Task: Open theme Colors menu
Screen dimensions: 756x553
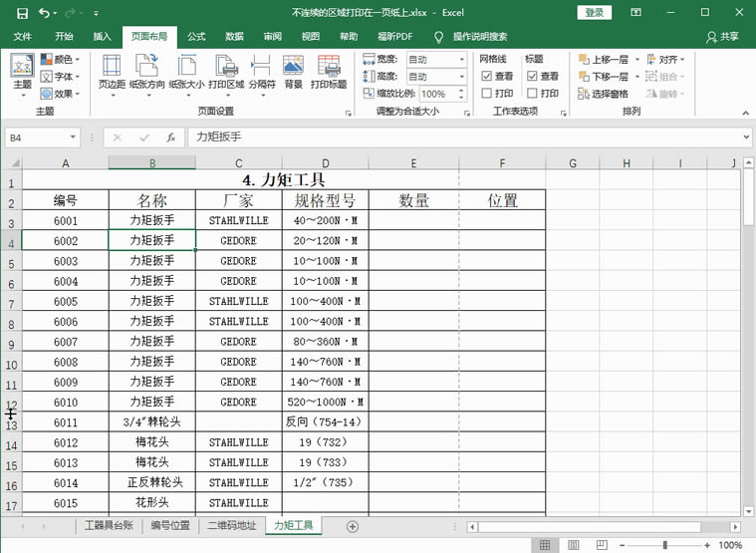Action: (61, 60)
